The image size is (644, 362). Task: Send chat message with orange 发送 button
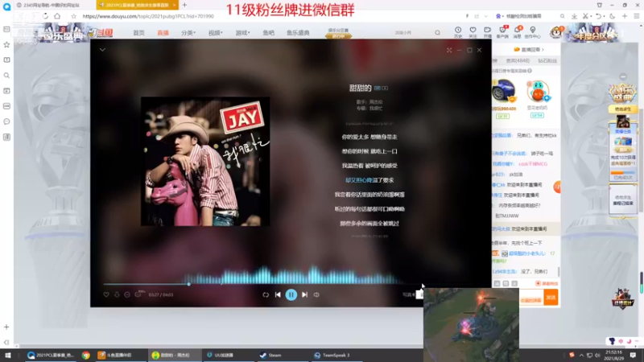click(x=551, y=297)
